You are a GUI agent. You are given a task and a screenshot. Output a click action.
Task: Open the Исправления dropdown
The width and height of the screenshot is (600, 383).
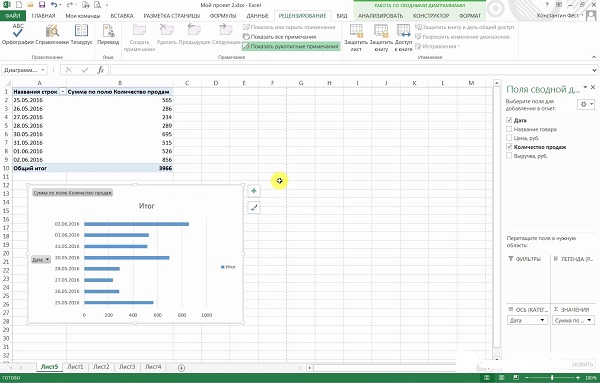pyautogui.click(x=437, y=46)
